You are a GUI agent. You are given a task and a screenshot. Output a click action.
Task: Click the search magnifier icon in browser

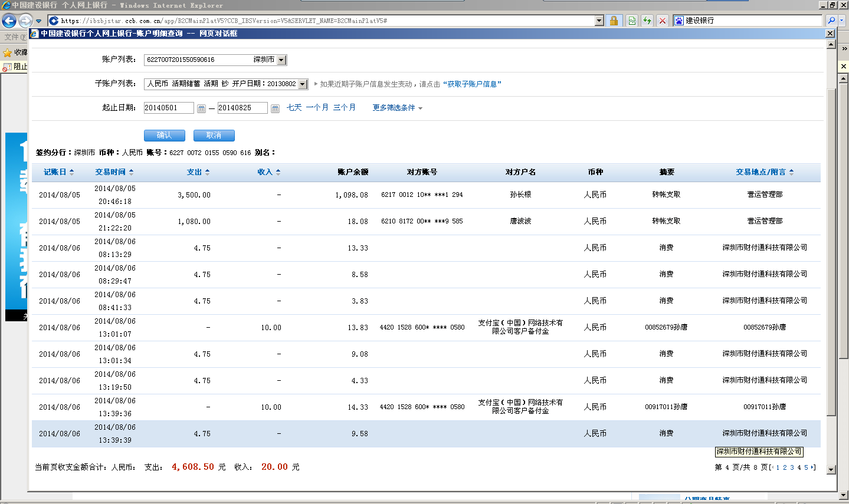(831, 21)
